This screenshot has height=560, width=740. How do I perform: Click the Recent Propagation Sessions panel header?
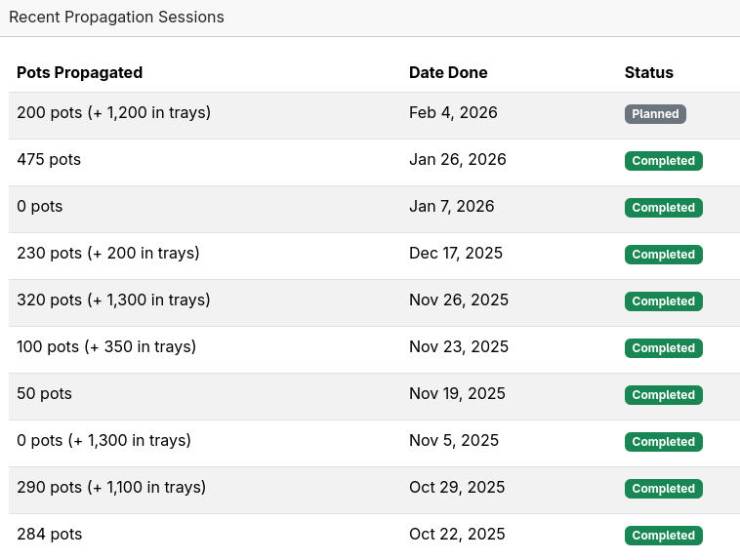(x=116, y=18)
